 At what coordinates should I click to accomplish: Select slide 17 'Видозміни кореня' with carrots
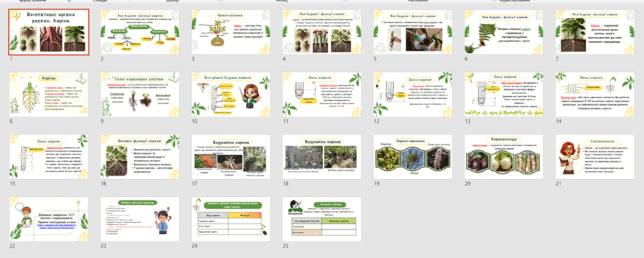[x=230, y=156]
